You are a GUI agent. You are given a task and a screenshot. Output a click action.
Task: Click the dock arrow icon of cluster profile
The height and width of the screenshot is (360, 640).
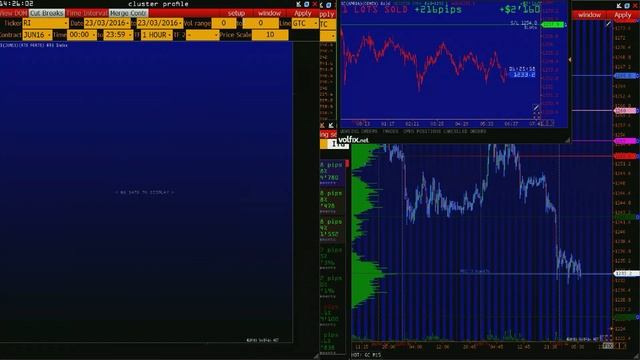point(299,4)
